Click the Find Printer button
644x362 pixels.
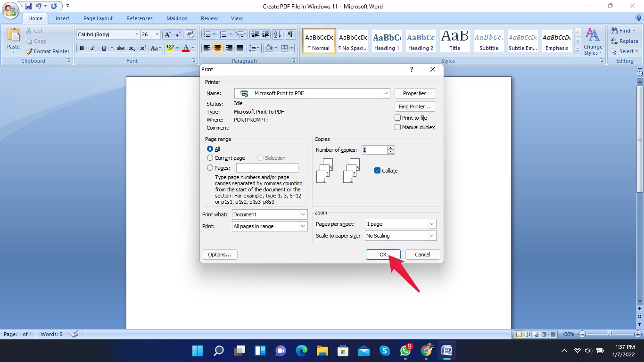415,107
